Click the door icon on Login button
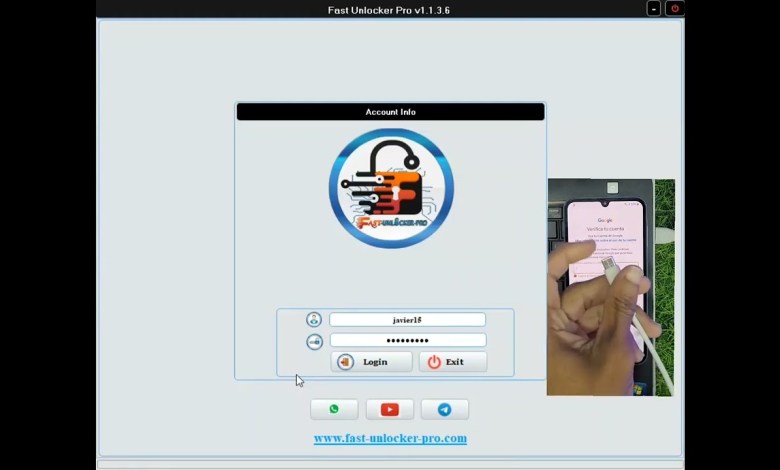The image size is (780, 470). coord(346,362)
